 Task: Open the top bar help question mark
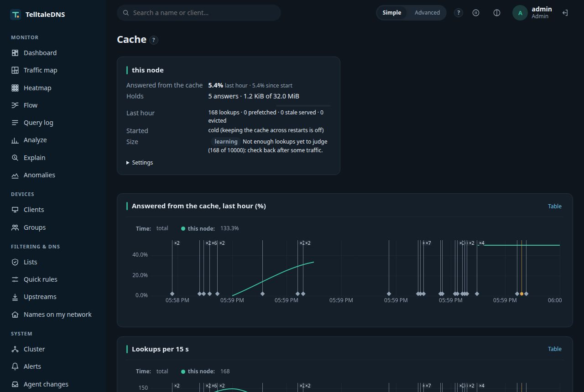click(459, 13)
